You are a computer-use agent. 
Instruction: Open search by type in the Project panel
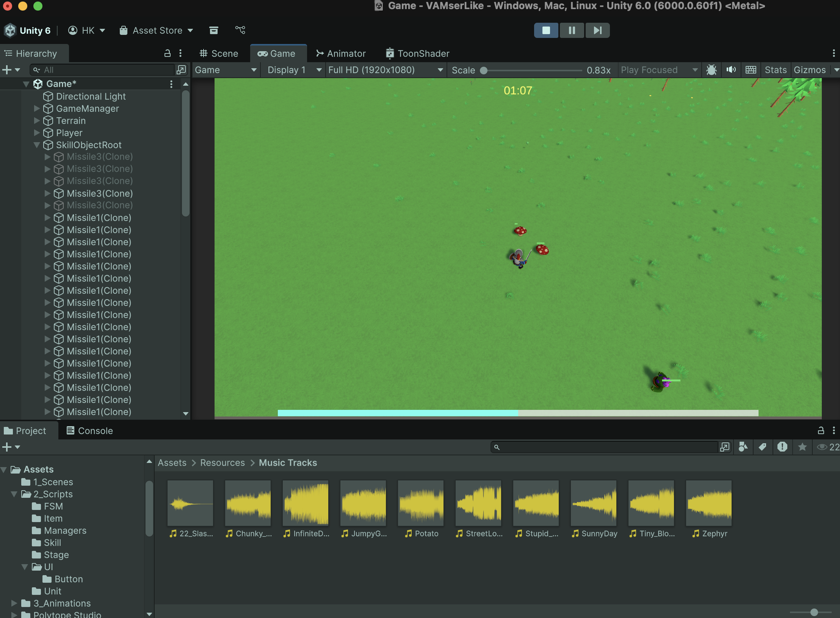pyautogui.click(x=743, y=447)
